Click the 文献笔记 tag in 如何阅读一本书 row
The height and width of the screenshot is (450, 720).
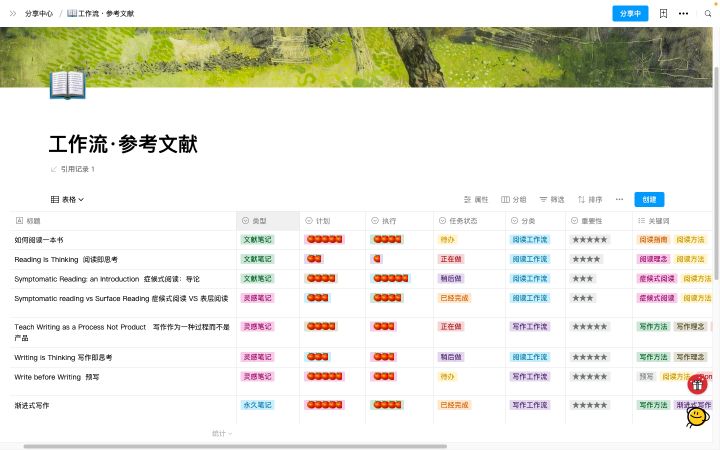point(257,239)
